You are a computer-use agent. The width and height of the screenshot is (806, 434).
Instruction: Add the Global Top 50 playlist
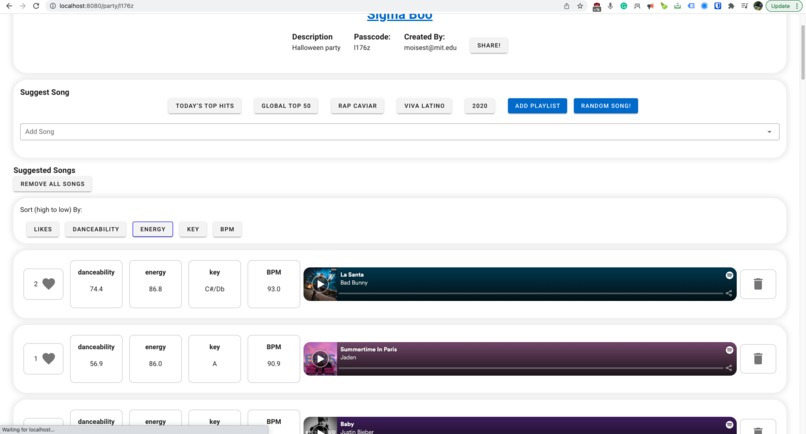[x=286, y=106]
